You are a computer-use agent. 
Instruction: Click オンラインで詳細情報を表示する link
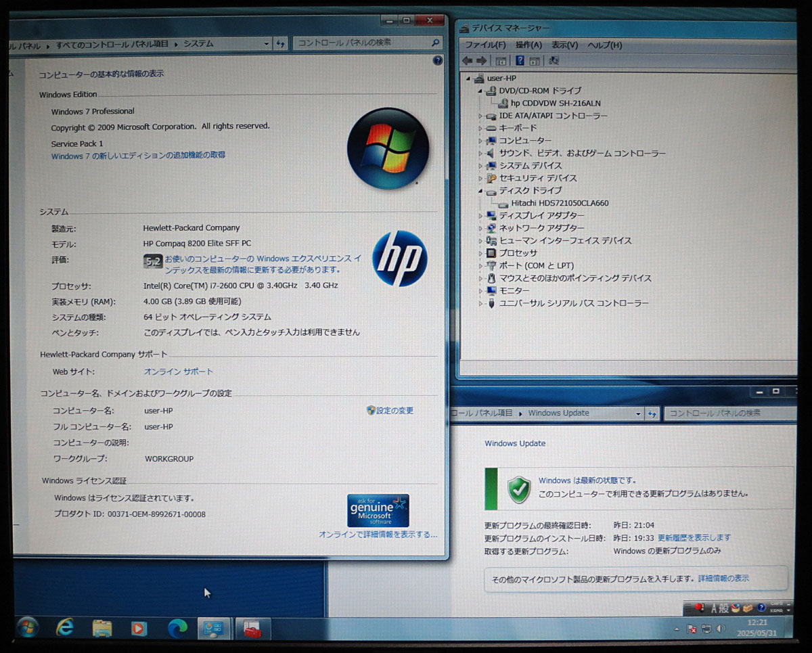point(378,535)
